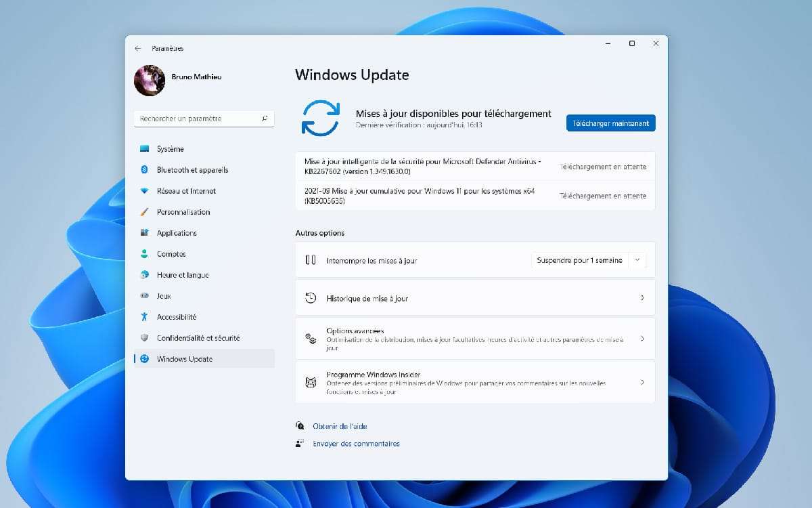Click the Envoyer des commentaires icon

tap(300, 444)
